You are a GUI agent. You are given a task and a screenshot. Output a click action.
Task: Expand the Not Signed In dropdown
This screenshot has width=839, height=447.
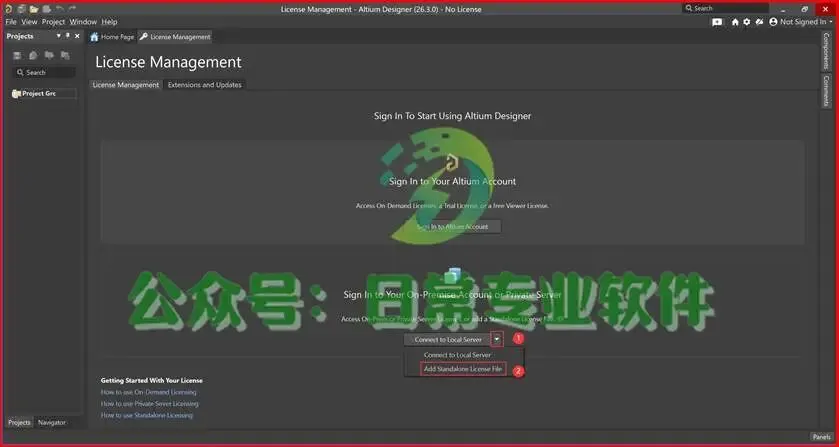830,22
